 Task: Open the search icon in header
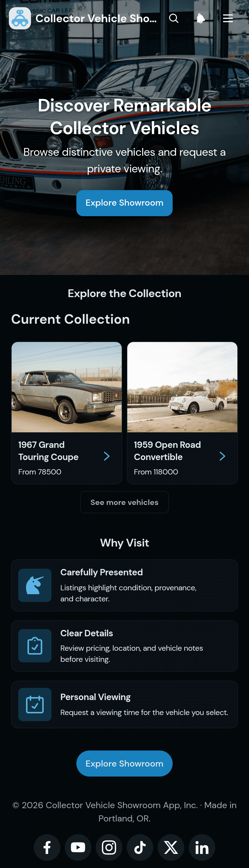(174, 18)
